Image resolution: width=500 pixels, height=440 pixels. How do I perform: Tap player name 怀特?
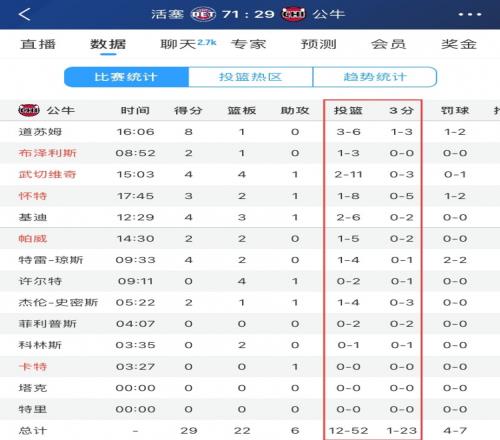(33, 196)
